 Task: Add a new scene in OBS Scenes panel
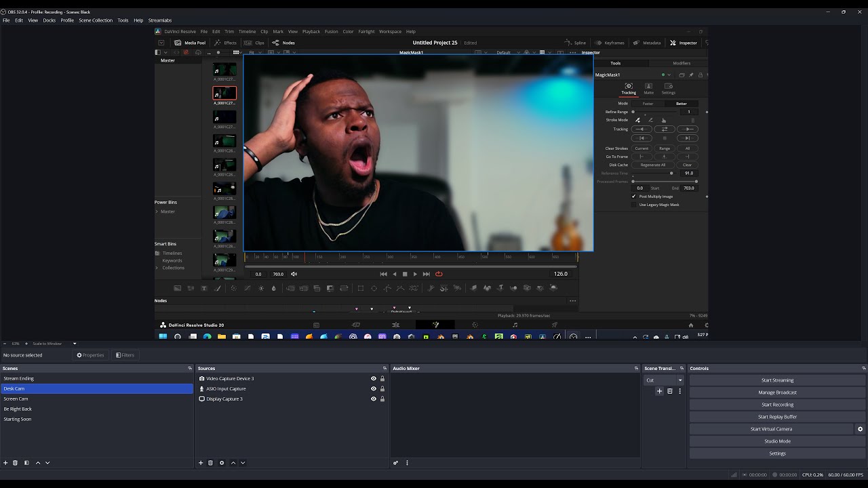[5, 463]
